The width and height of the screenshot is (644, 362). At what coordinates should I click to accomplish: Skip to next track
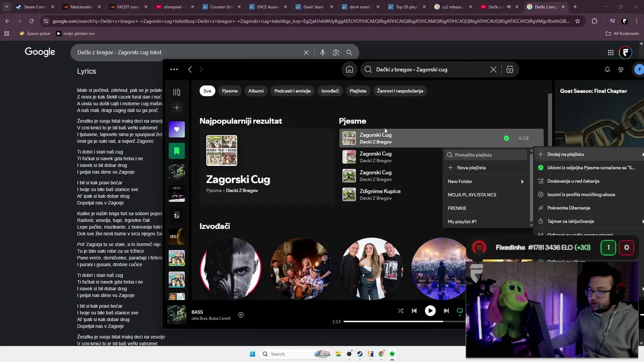[x=446, y=311]
